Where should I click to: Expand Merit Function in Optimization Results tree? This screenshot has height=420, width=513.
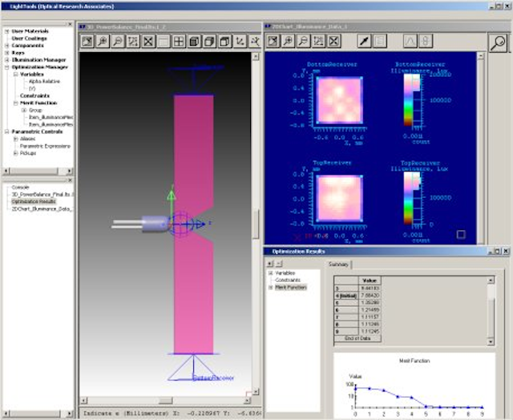click(271, 287)
